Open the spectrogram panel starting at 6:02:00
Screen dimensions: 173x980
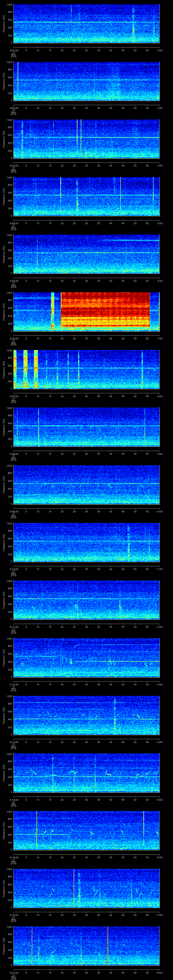(x=86, y=81)
